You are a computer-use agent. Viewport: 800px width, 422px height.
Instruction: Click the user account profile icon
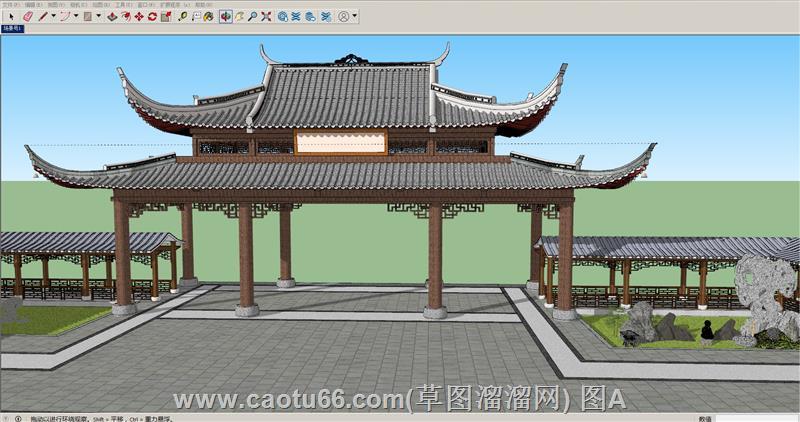[344, 16]
